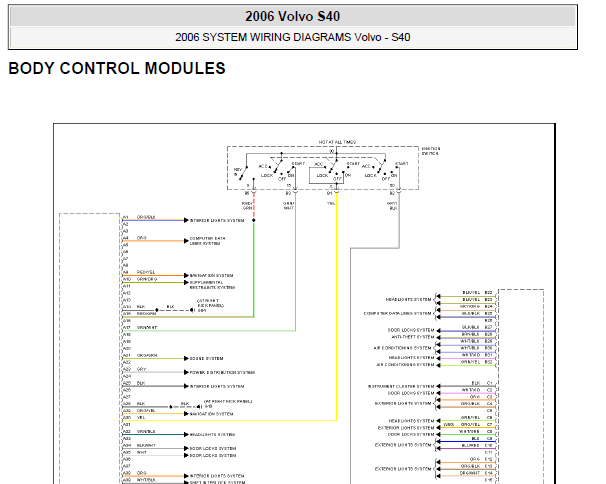Screen dimensions: 606x484
Task: Click 'INSTRUMENT CLUSTER SYSTEM' label at pin C1
Action: coord(401,386)
